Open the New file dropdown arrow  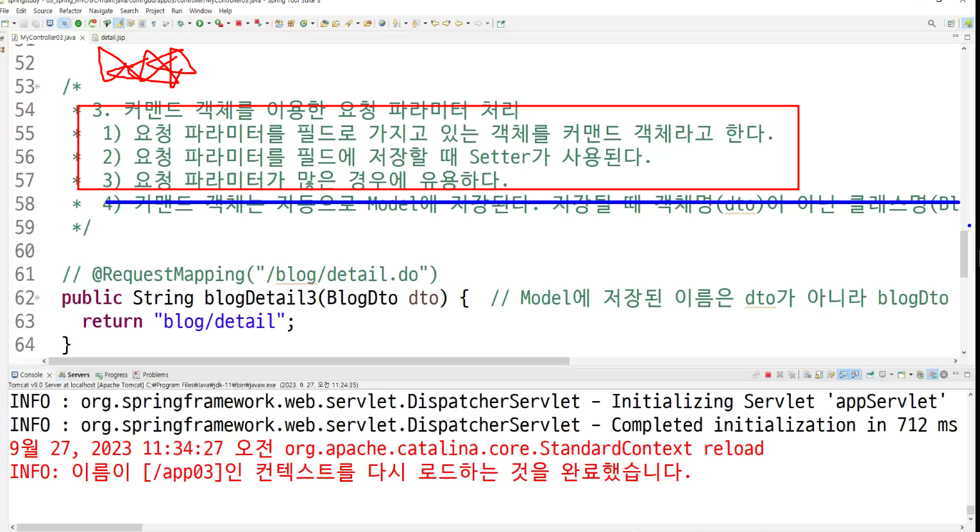coord(14,23)
